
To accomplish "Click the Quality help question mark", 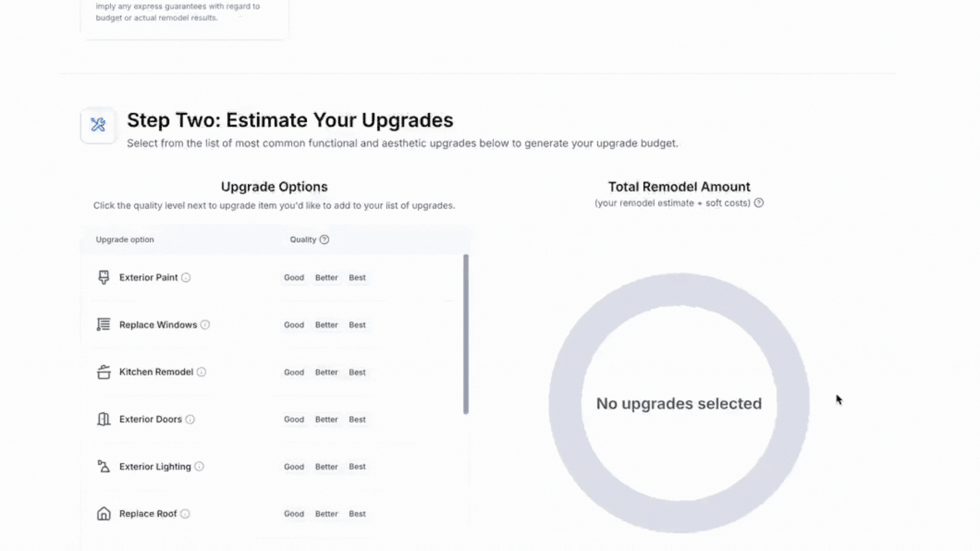I will pyautogui.click(x=325, y=239).
